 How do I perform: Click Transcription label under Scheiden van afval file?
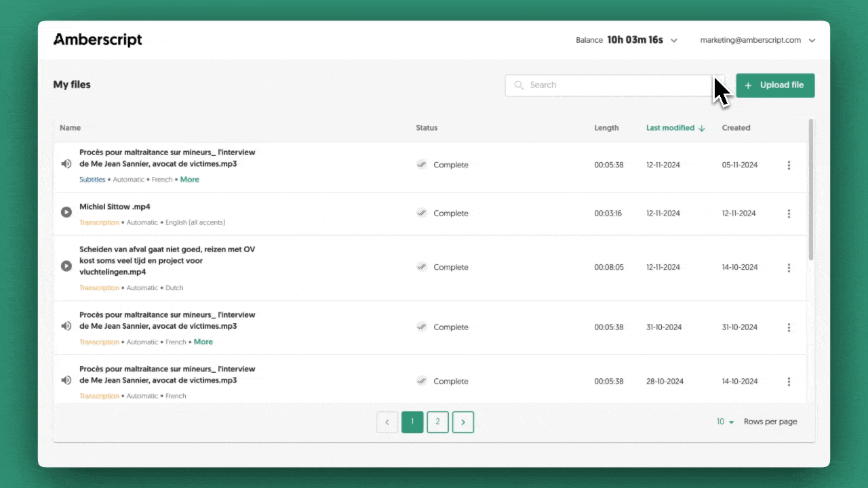coord(99,287)
